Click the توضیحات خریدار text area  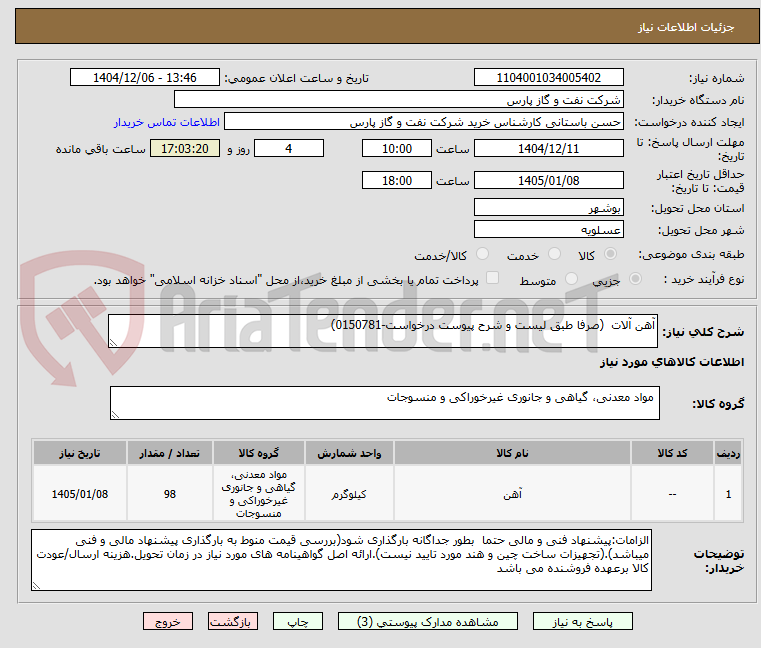[342, 560]
